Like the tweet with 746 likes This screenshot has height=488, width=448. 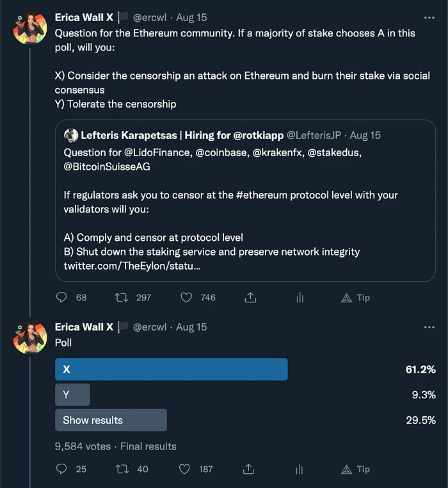tap(186, 298)
